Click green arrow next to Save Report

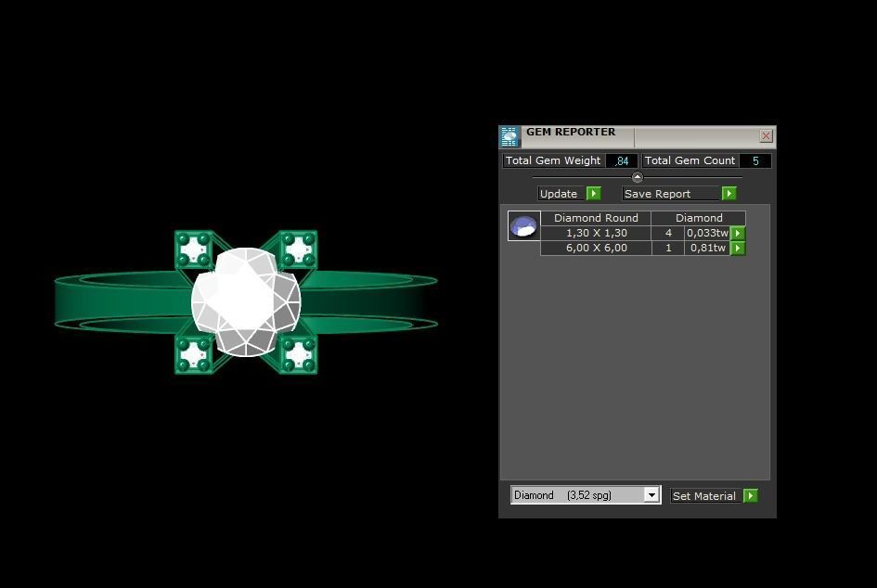coord(729,194)
